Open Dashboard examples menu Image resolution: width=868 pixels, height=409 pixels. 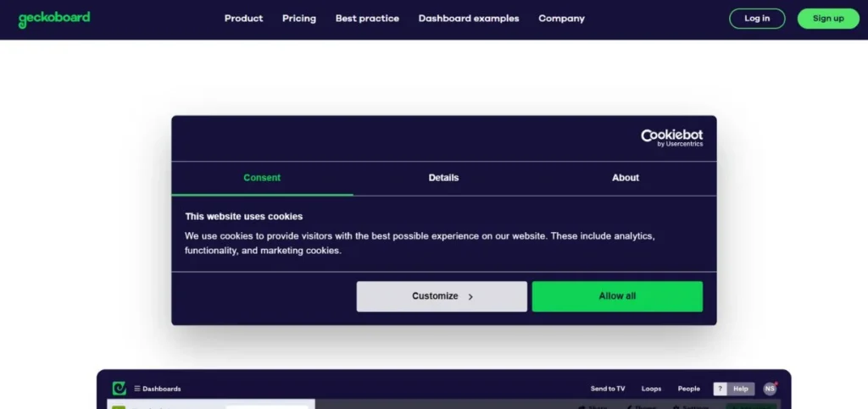pos(468,19)
